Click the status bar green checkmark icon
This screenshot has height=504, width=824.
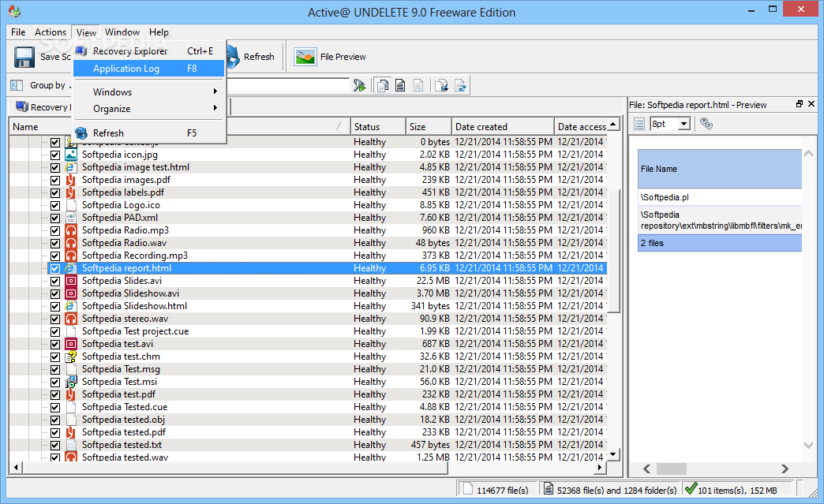pos(691,489)
